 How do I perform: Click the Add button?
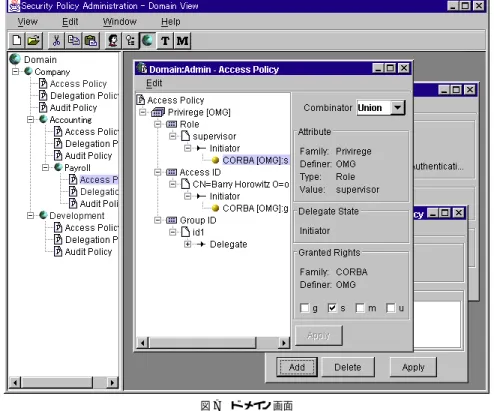point(297,367)
